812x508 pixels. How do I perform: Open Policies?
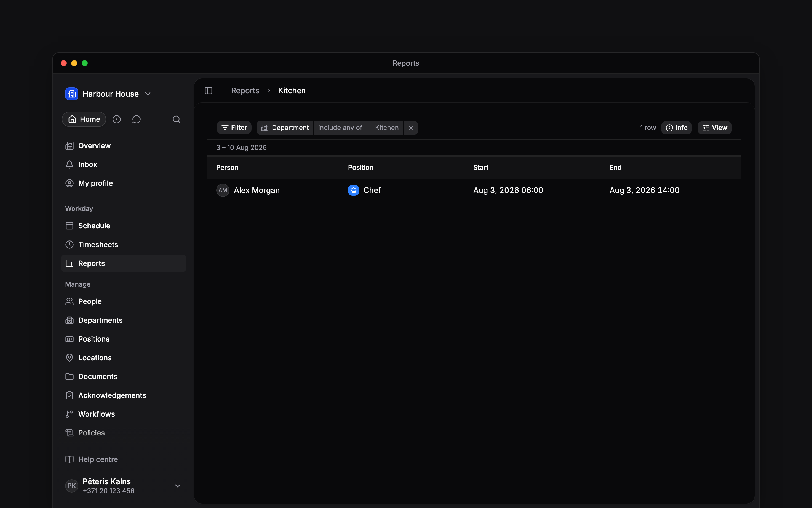124,433
